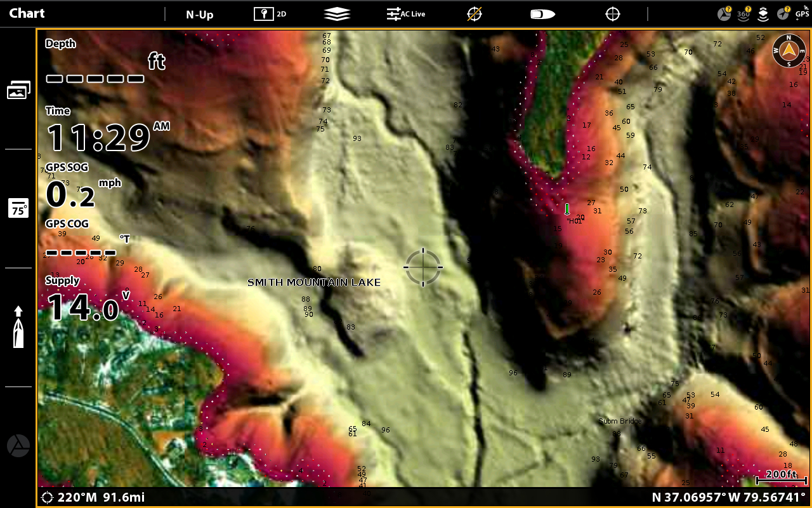Viewport: 812px width, 508px height.
Task: Open the chart layers icon
Action: pos(337,14)
